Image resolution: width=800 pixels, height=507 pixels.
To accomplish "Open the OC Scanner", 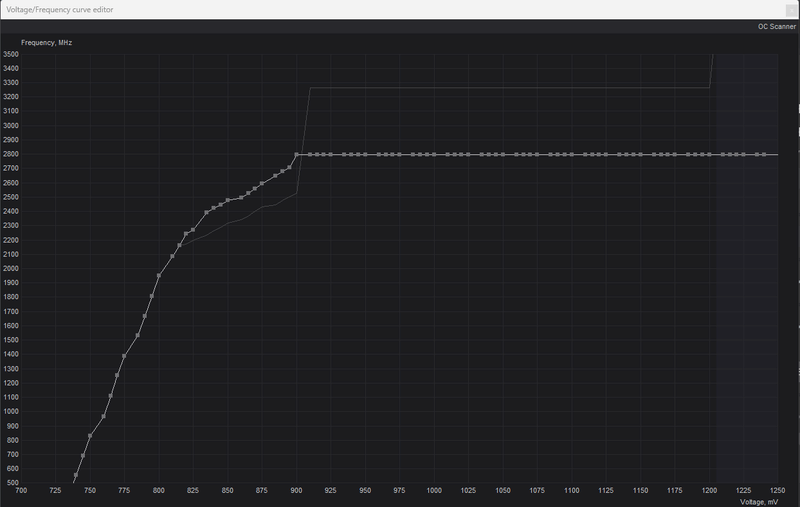I will tap(776, 27).
